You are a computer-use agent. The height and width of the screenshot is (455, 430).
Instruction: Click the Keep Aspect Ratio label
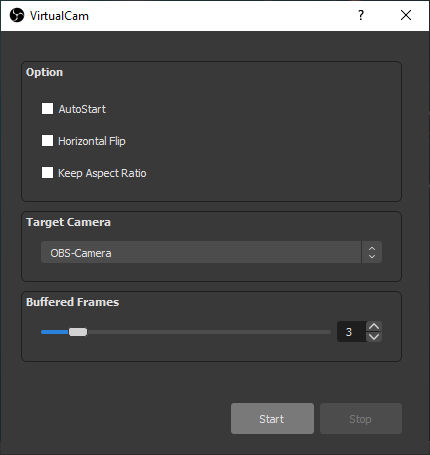tap(102, 173)
